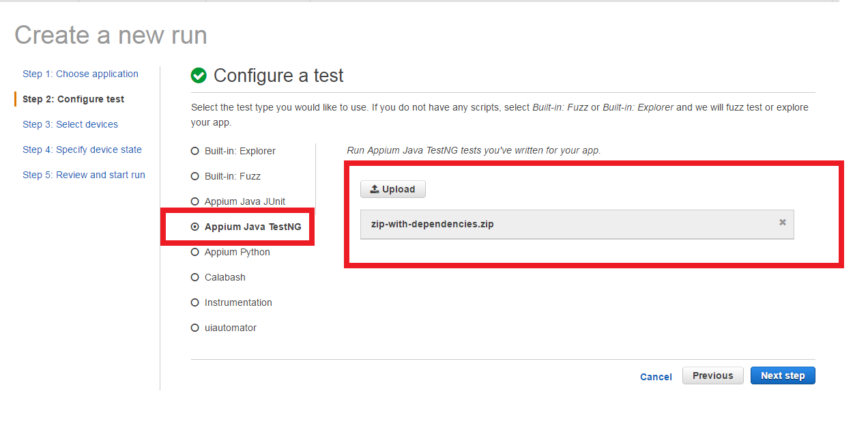Choose the Appium Java JUnit option
Image resolution: width=868 pixels, height=426 pixels.
[195, 201]
